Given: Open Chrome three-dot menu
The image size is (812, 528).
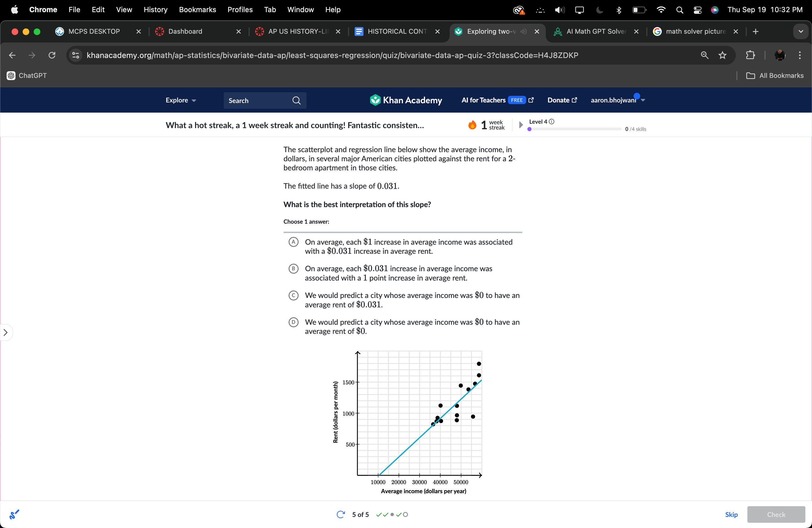Looking at the screenshot, I should click(800, 55).
